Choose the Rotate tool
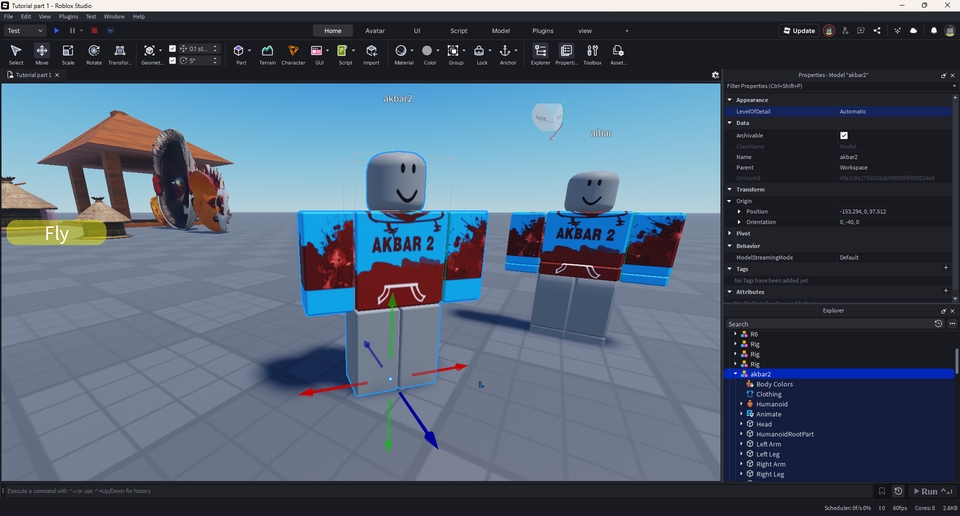 pos(94,54)
